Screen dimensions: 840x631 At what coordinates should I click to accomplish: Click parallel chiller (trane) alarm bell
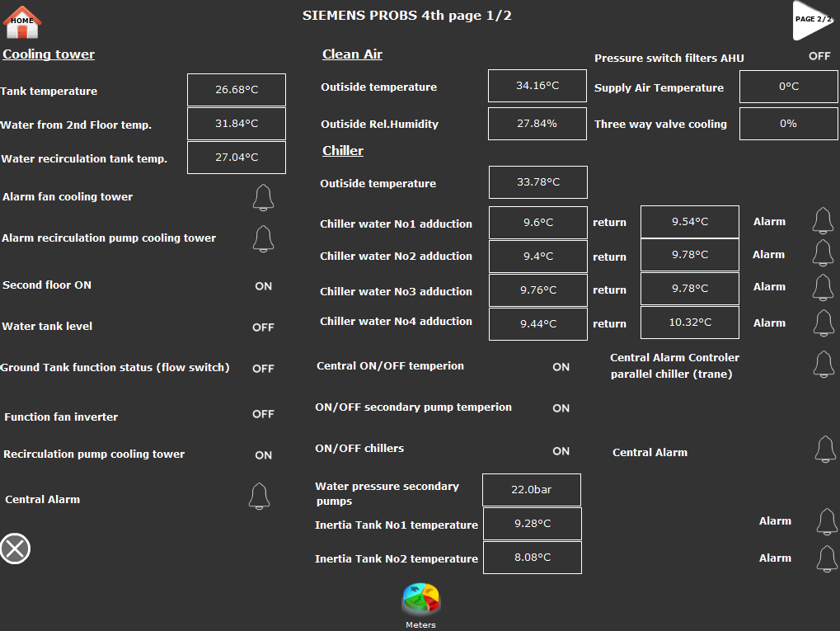coord(823,364)
